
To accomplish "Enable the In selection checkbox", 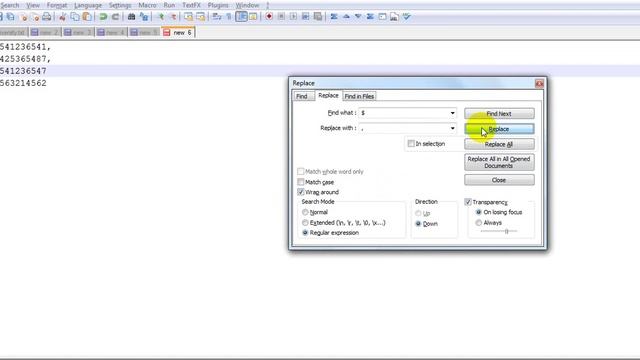I will pos(411,144).
